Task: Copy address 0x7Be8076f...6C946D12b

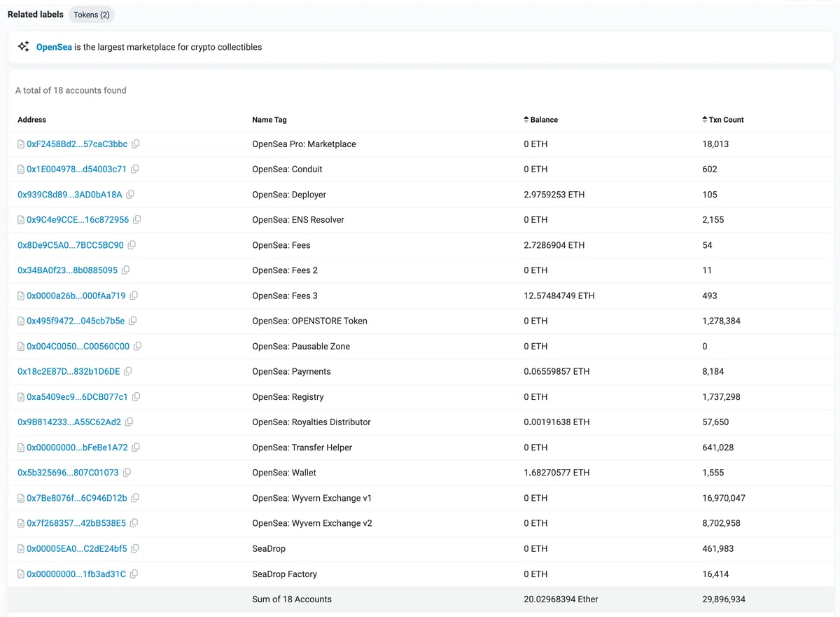Action: coord(136,498)
